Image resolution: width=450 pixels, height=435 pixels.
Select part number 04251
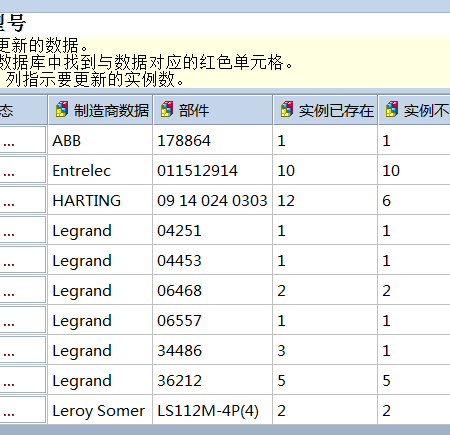click(212, 230)
